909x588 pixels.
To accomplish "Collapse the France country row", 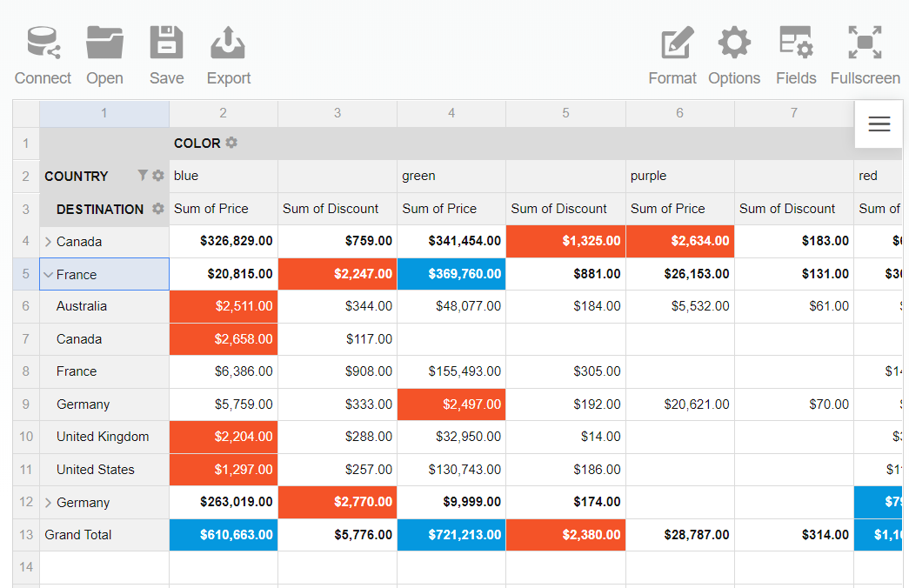I will coord(49,275).
